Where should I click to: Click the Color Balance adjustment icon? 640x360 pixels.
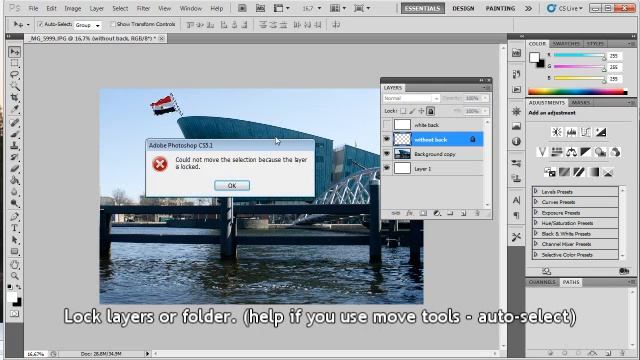[x=571, y=152]
